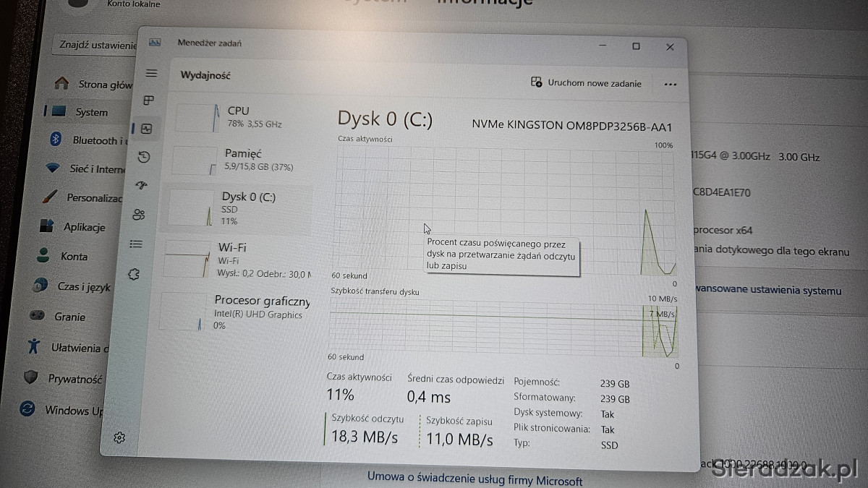This screenshot has height=488, width=868.
Task: Open the Services page icon
Action: 133,275
